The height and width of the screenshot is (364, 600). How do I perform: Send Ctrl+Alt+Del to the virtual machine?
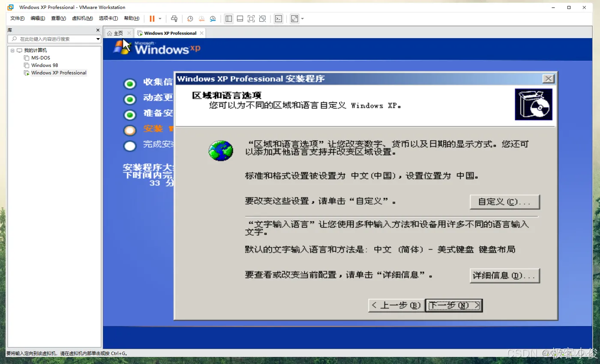[174, 18]
